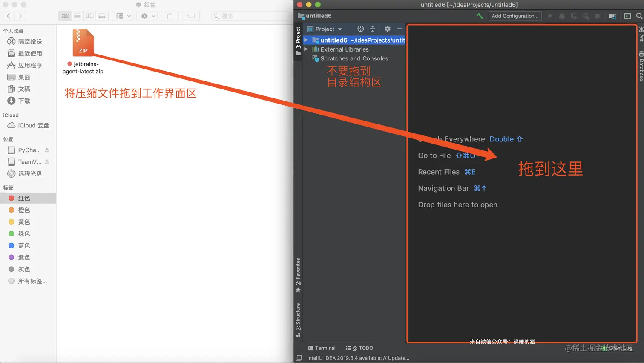The width and height of the screenshot is (644, 363).
Task: Switch Finder to icon view
Action: pyautogui.click(x=65, y=16)
